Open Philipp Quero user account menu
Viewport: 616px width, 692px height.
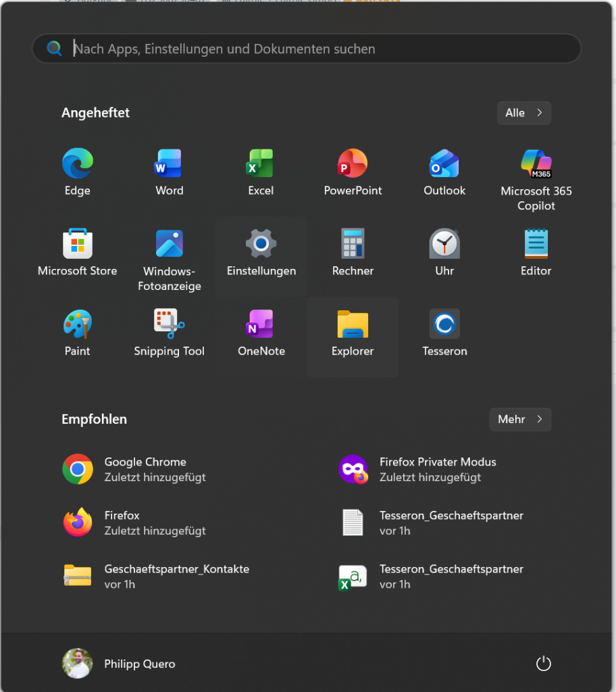(119, 664)
